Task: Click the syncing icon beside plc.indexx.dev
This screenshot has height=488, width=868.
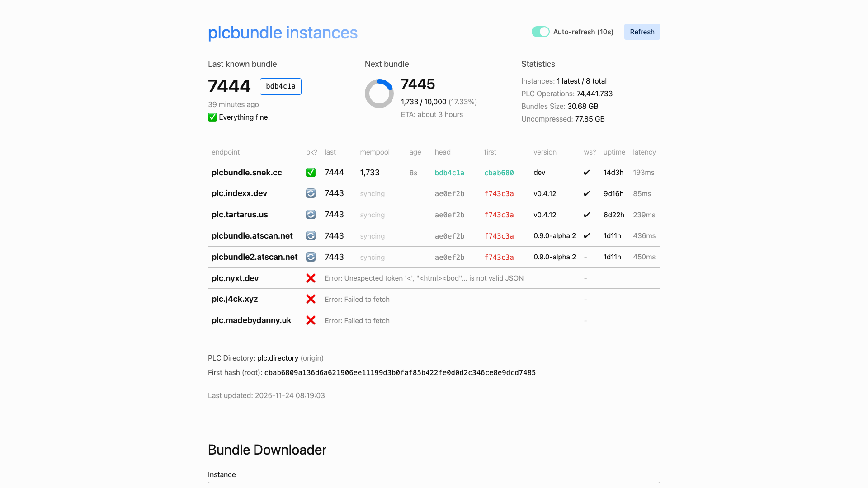Action: click(311, 193)
